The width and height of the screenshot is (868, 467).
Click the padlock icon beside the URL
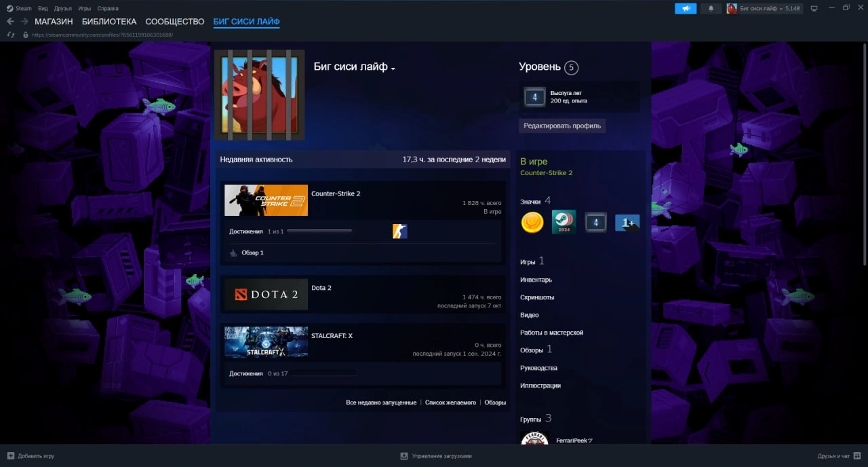click(x=26, y=35)
